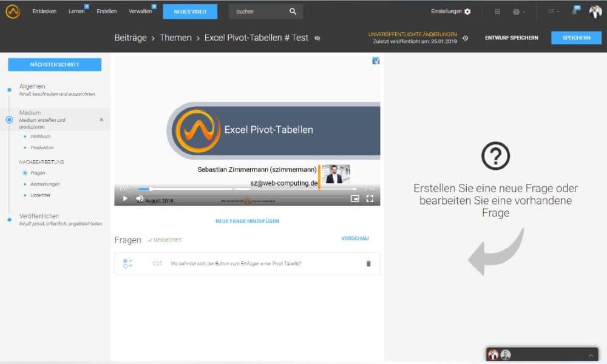Go to Themen breadcrumb
The height and width of the screenshot is (364, 607).
tap(175, 38)
